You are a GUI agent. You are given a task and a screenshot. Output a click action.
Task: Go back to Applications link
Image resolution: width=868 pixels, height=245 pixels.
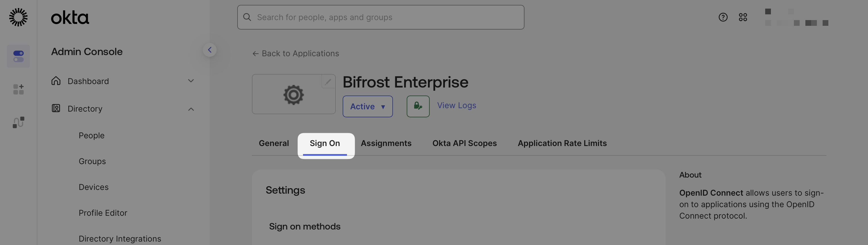[x=296, y=54]
